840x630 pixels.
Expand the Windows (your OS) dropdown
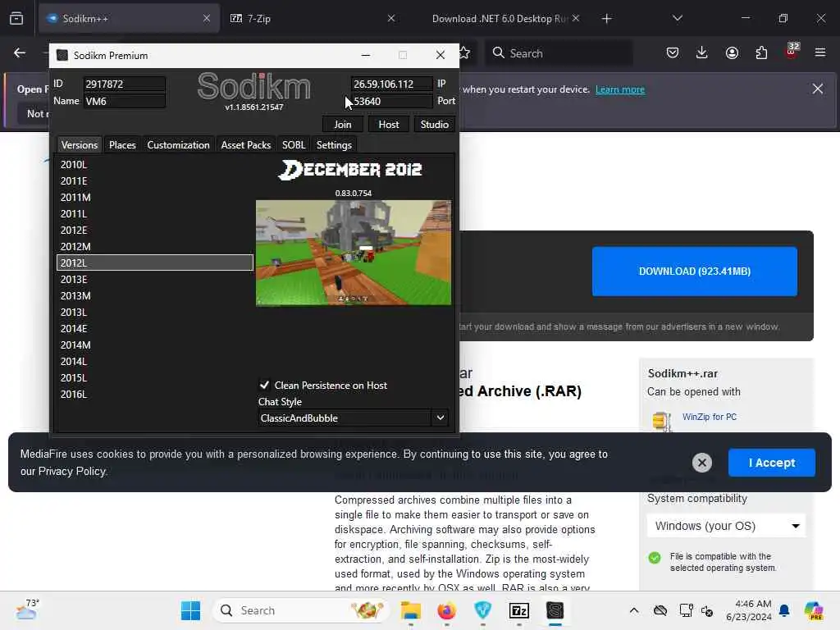pyautogui.click(x=726, y=526)
